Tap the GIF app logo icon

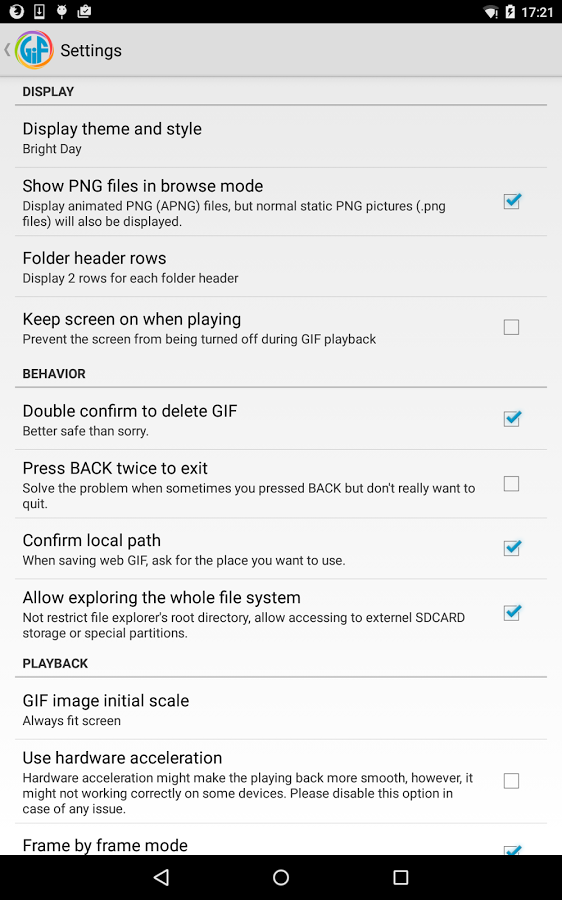click(x=34, y=50)
